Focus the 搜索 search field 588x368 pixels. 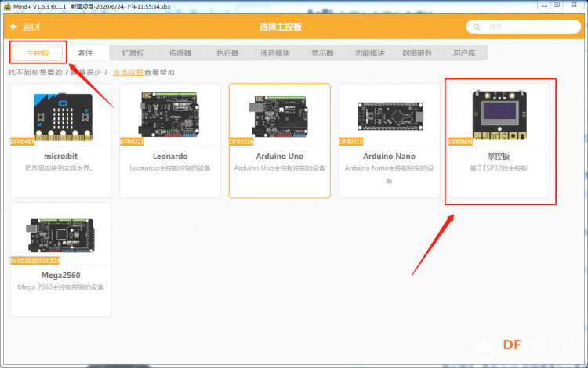click(524, 27)
